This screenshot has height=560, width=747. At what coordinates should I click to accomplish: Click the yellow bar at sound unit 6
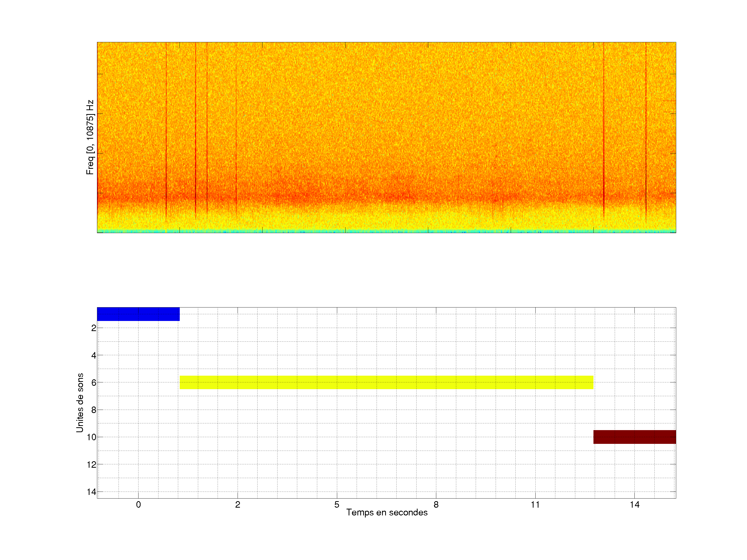(386, 382)
